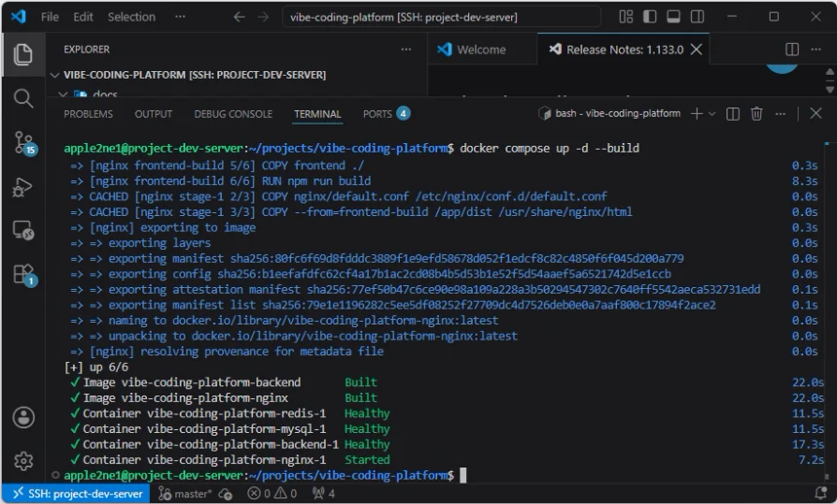Viewport: 837px width, 504px height.
Task: Open errors and warnings status item
Action: [x=273, y=494]
